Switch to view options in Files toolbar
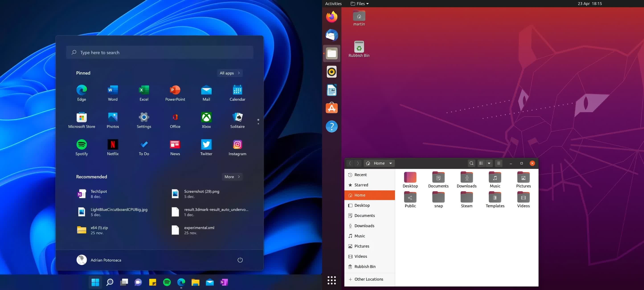 [x=488, y=163]
